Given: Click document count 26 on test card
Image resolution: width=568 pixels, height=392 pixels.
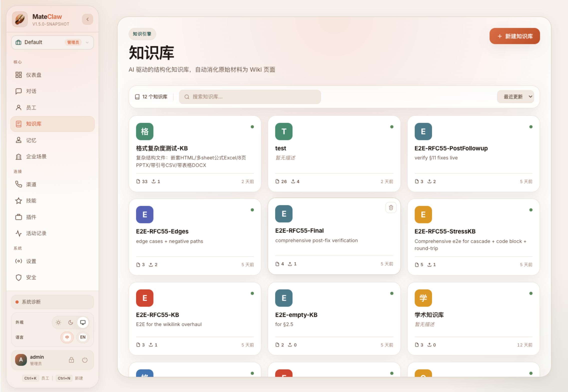Looking at the screenshot, I should (x=281, y=181).
